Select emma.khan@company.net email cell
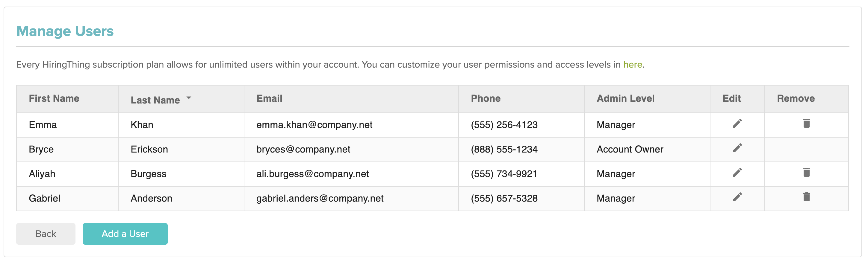Image resolution: width=868 pixels, height=262 pixels. [x=314, y=125]
